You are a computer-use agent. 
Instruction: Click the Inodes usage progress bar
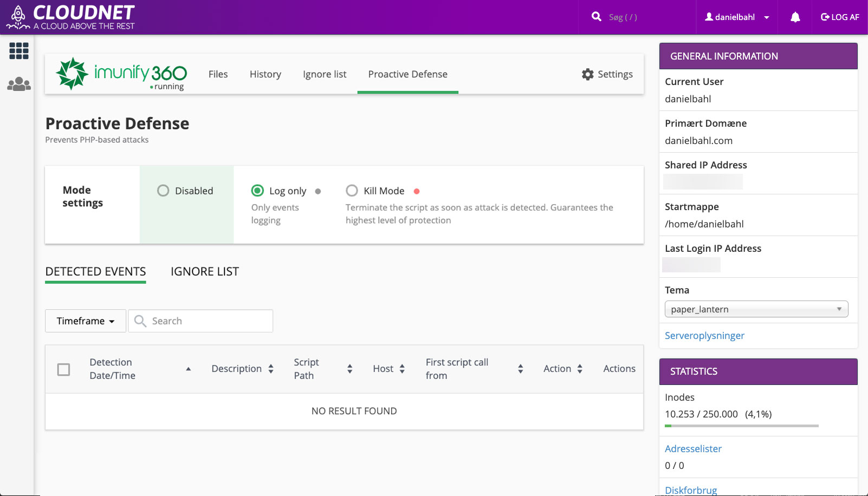[x=741, y=426]
